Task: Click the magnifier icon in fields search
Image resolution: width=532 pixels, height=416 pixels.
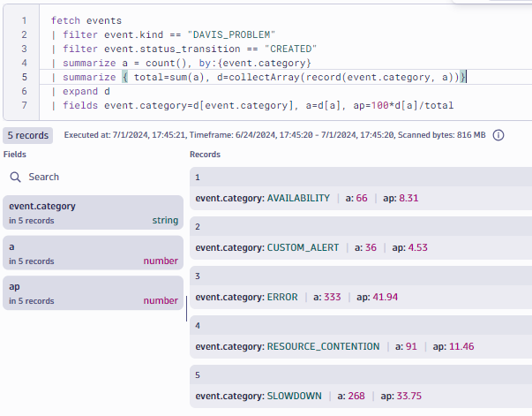Action: 15,177
